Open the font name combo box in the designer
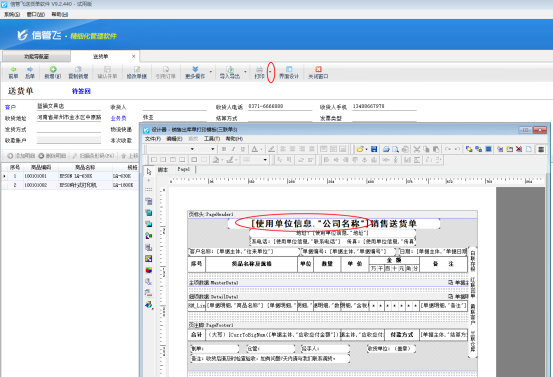Viewport: 553px width, 377px height. pos(171,149)
